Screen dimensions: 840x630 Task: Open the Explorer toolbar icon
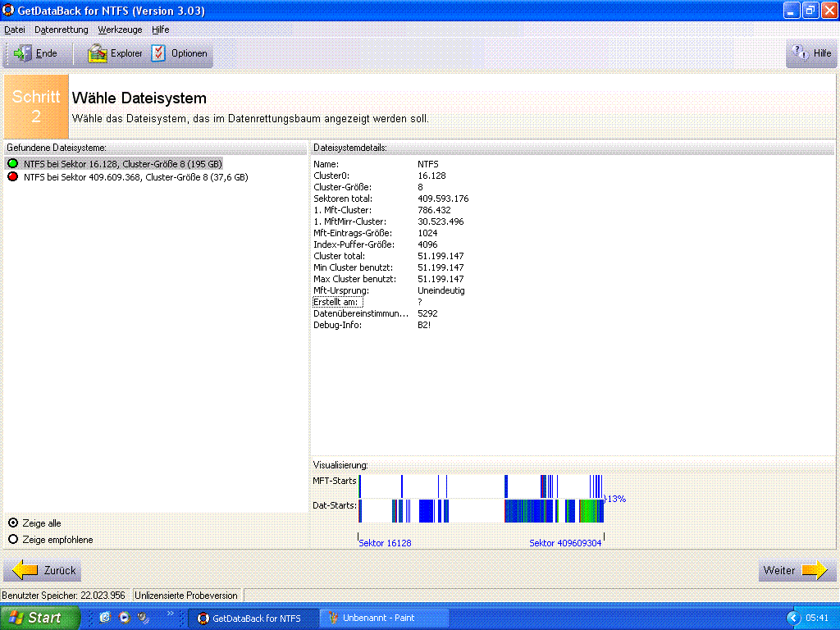pyautogui.click(x=98, y=53)
